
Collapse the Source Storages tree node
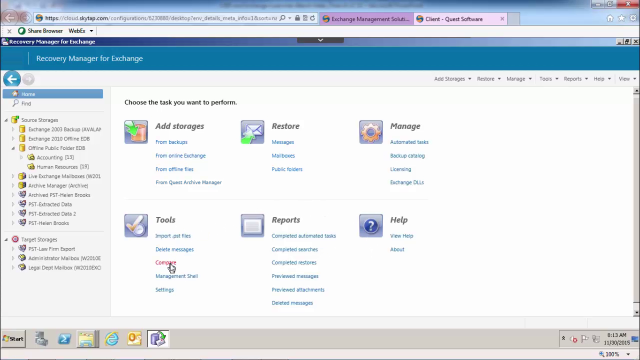point(6,120)
